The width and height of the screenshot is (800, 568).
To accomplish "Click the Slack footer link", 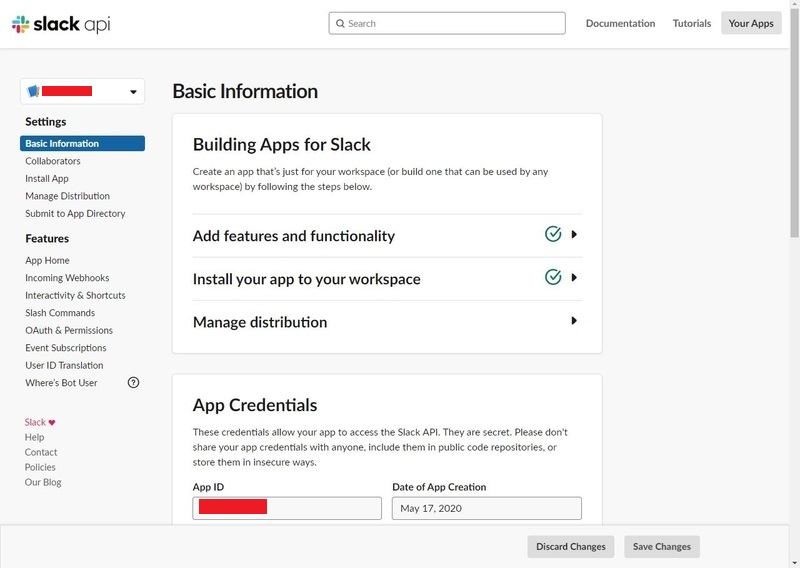I will (x=35, y=423).
